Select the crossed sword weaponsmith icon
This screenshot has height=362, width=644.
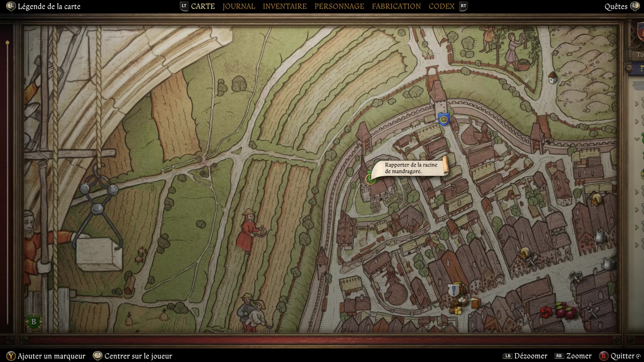tap(592, 312)
